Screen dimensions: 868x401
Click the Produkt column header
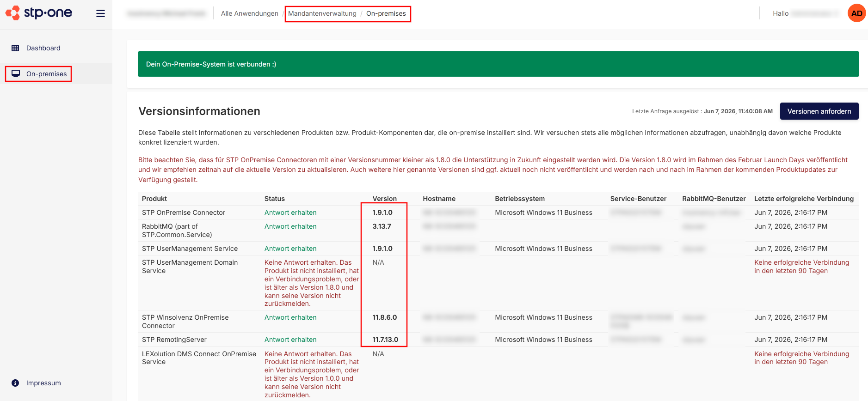154,199
